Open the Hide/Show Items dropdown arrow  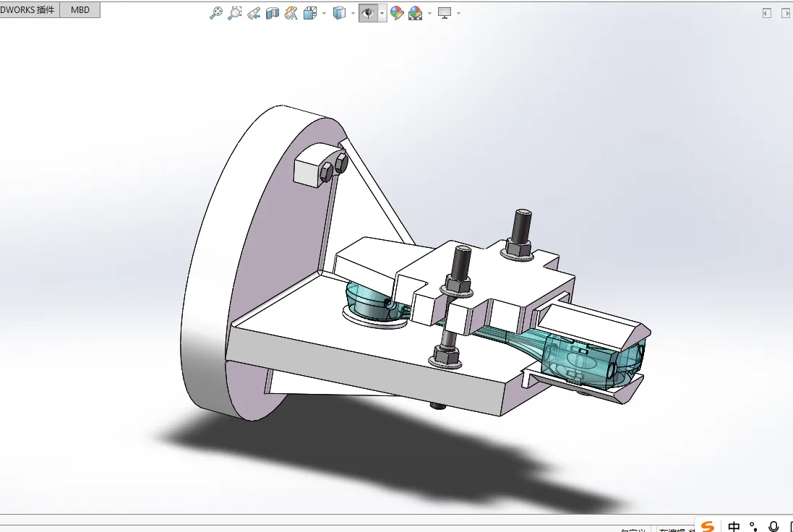(x=382, y=13)
